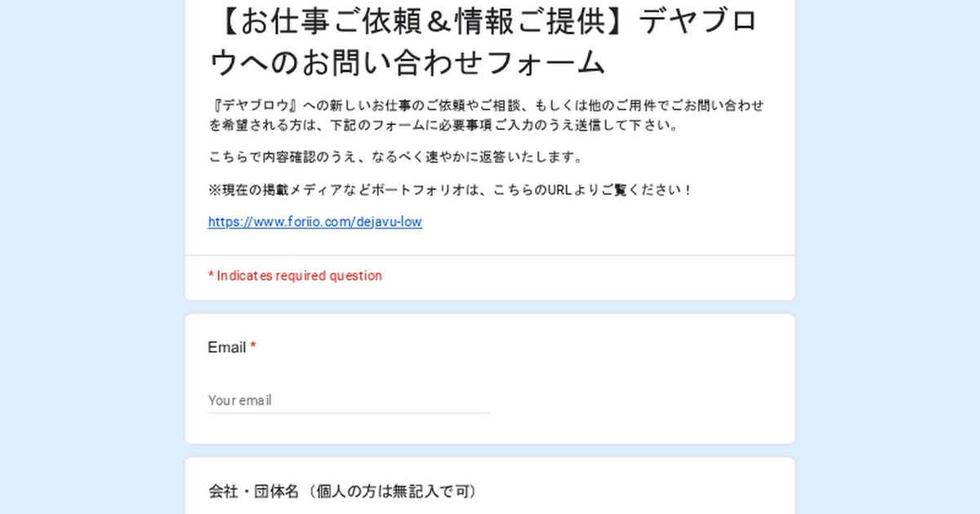Viewport: 980px width, 514px height.
Task: Click the 会社・団体名 question label
Action: pyautogui.click(x=253, y=491)
